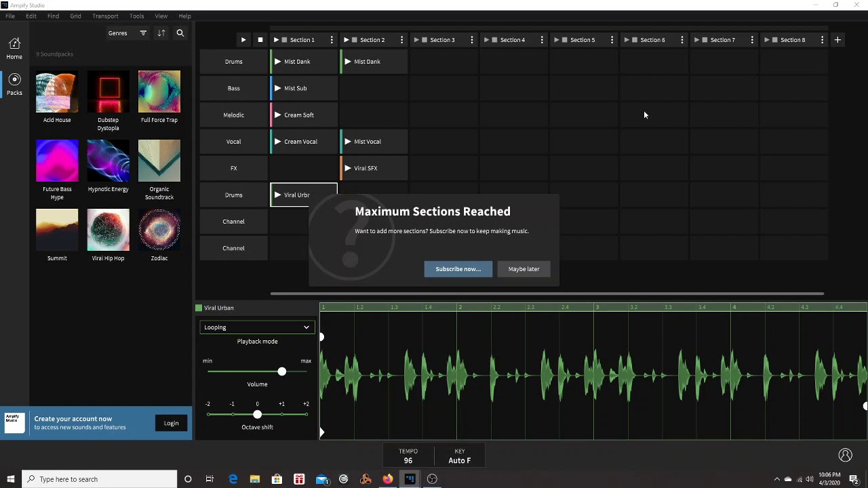Image resolution: width=868 pixels, height=488 pixels.
Task: Select the FX channel label
Action: pyautogui.click(x=233, y=168)
